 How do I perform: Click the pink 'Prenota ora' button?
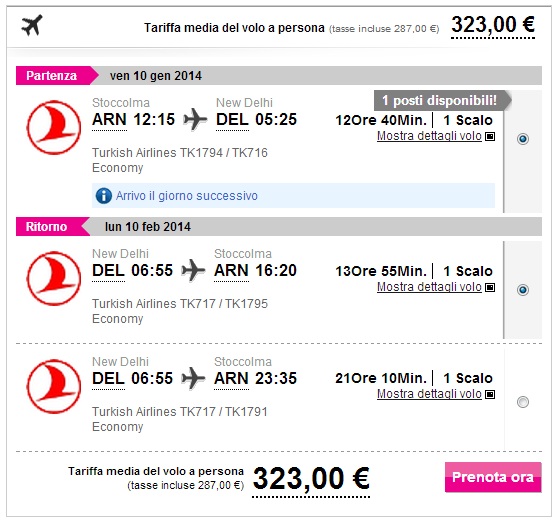pos(493,477)
